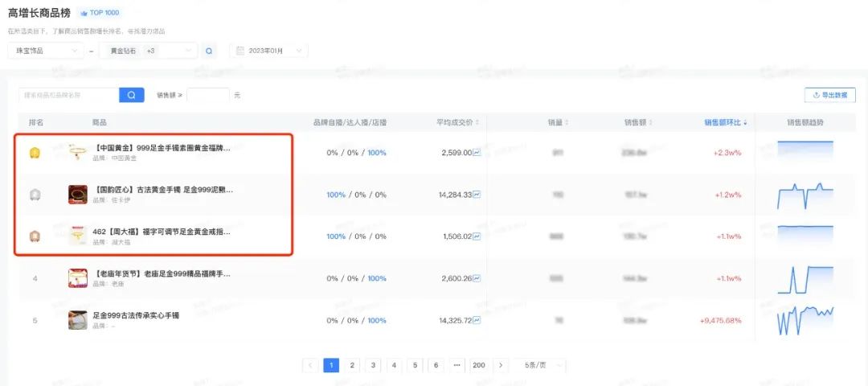The width and height of the screenshot is (868, 386).
Task: Sort by 销售额 column header
Action: click(x=637, y=122)
